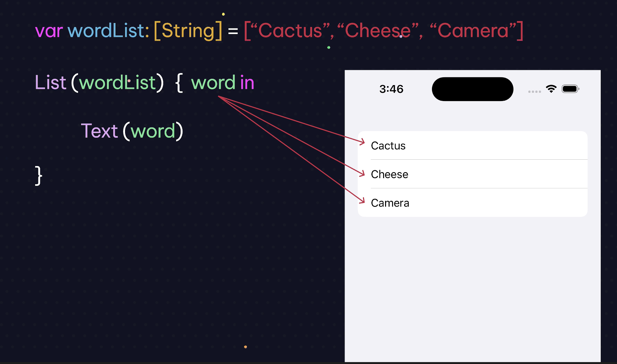The image size is (617, 364).
Task: Select the Camera list row
Action: (472, 203)
